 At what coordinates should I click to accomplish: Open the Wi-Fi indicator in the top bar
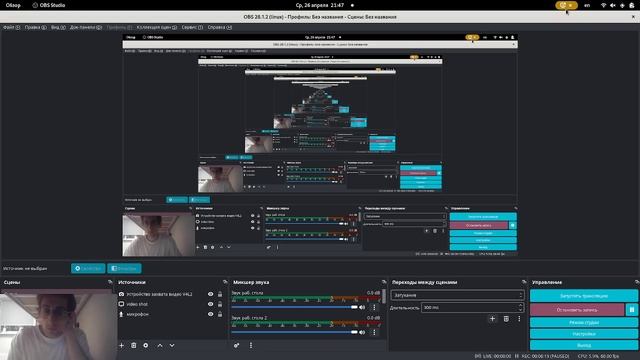point(603,5)
